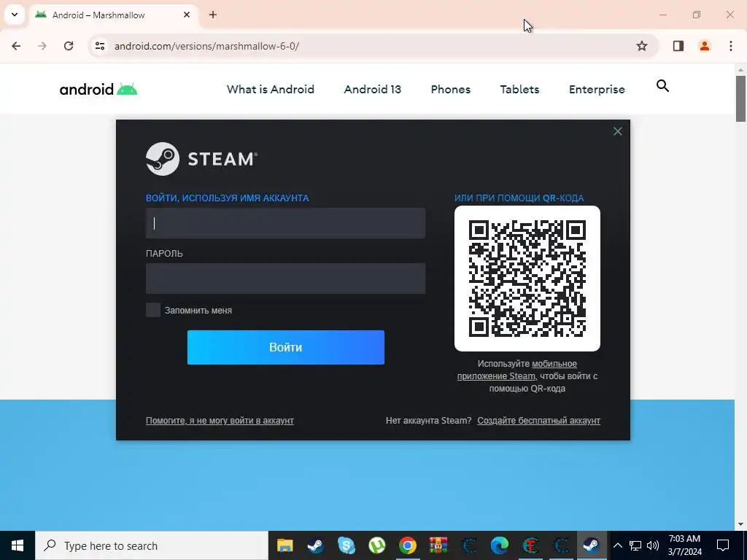747x560 pixels.
Task: Open the Enterprise nav item
Action: [597, 89]
